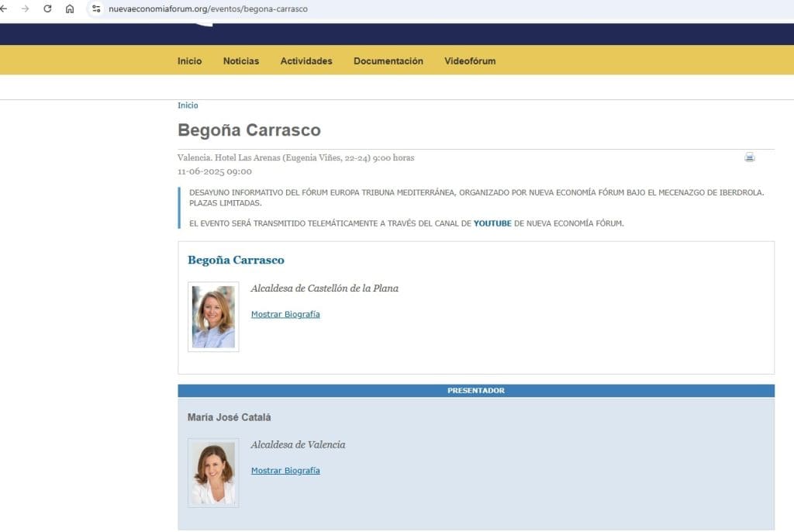
Task: Open the Videofórum menu item
Action: point(470,60)
